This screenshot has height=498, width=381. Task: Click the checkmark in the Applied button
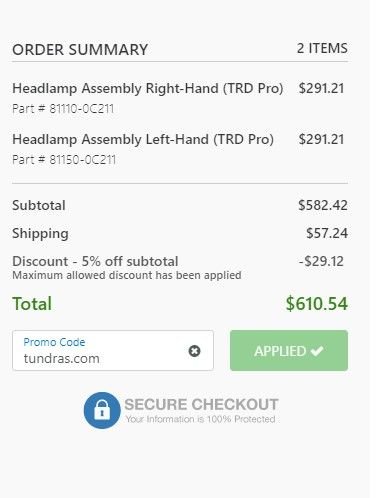tap(317, 351)
